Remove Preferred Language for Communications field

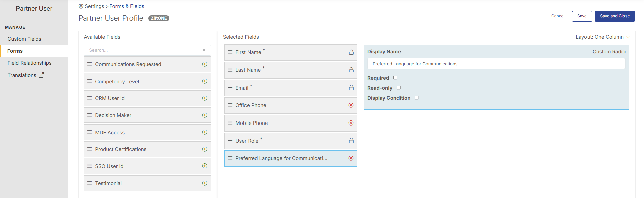[351, 158]
